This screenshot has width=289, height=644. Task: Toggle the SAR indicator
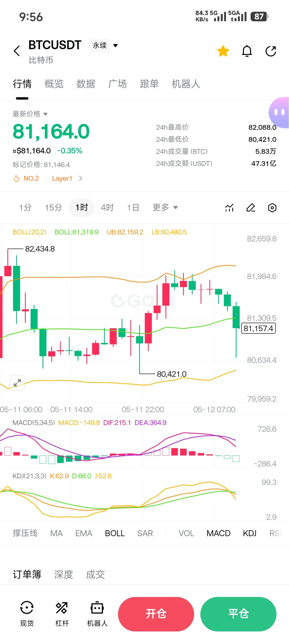[x=145, y=533]
